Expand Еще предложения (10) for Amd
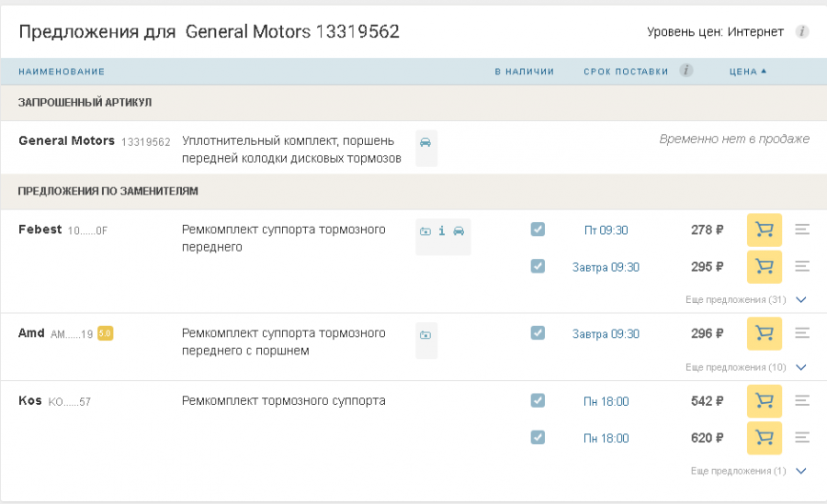Viewport: 827px width, 504px height. (746, 367)
